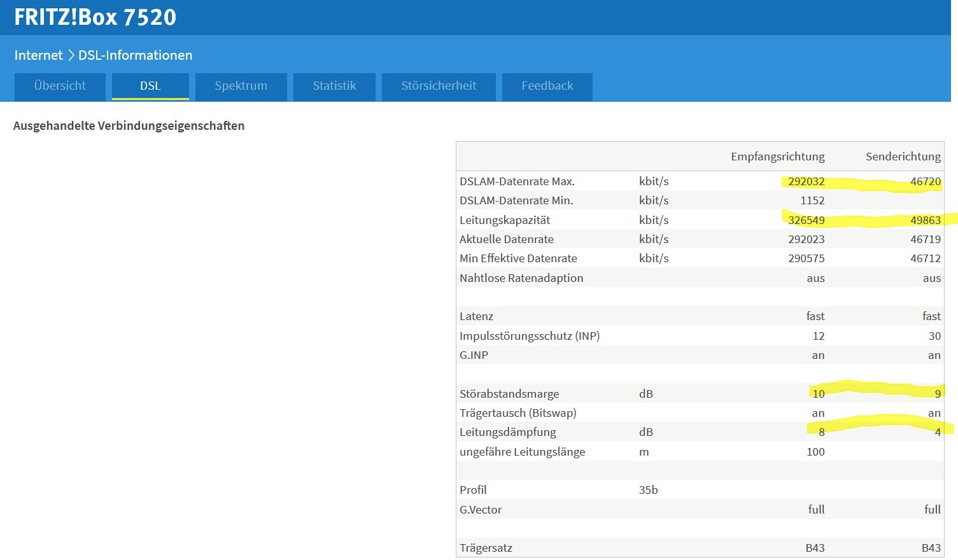Open the Statistik tab
Viewport: 958px width, 560px height.
[x=334, y=87]
